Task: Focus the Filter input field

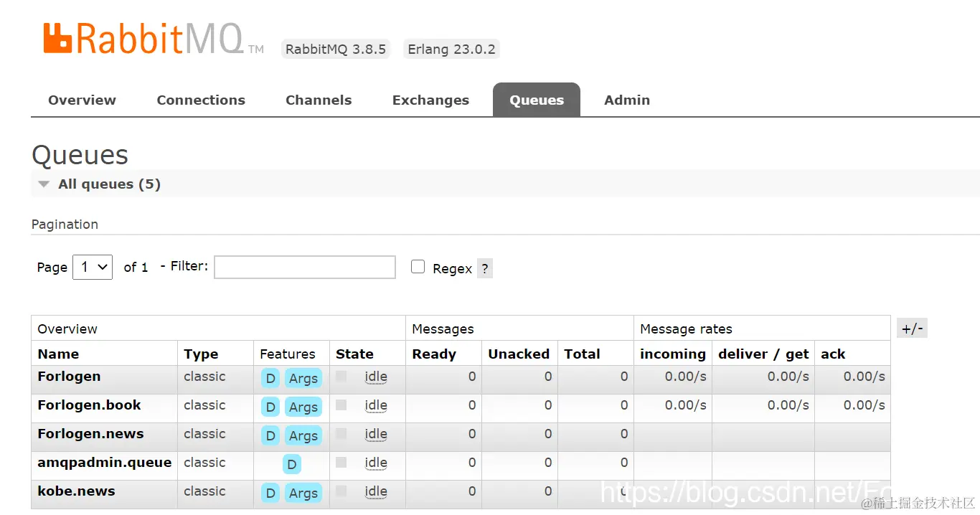Action: point(305,267)
